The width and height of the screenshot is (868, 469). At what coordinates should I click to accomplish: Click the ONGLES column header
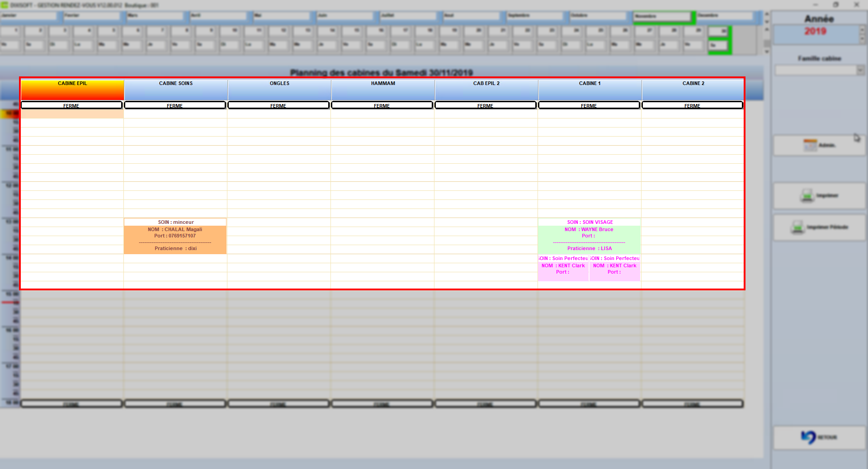coord(279,90)
